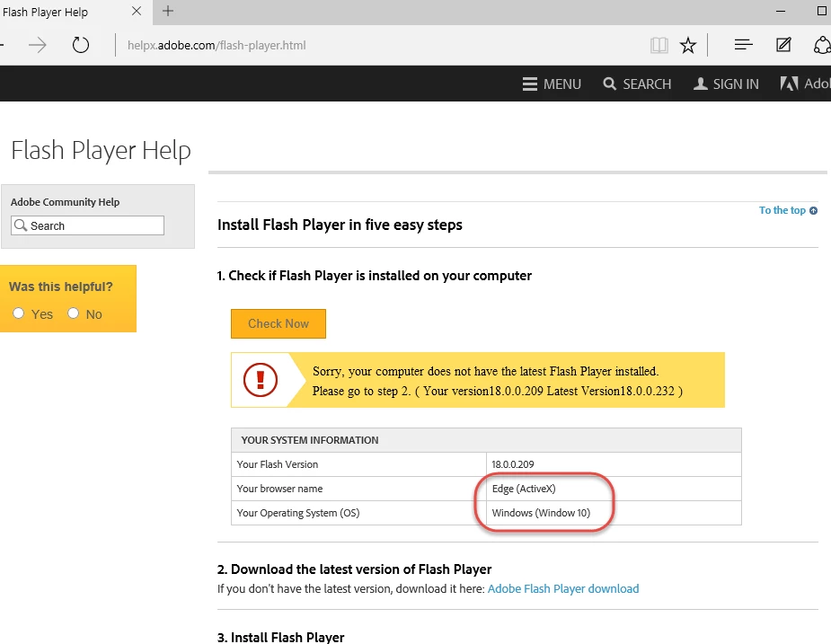Image resolution: width=831 pixels, height=644 pixels.
Task: Refresh the page with reload icon
Action: [81, 45]
